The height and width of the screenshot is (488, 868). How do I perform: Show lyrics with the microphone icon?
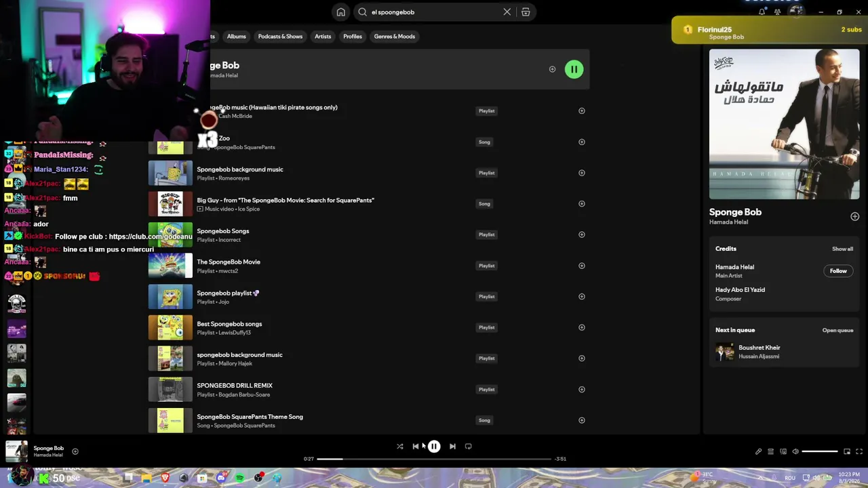tap(758, 451)
